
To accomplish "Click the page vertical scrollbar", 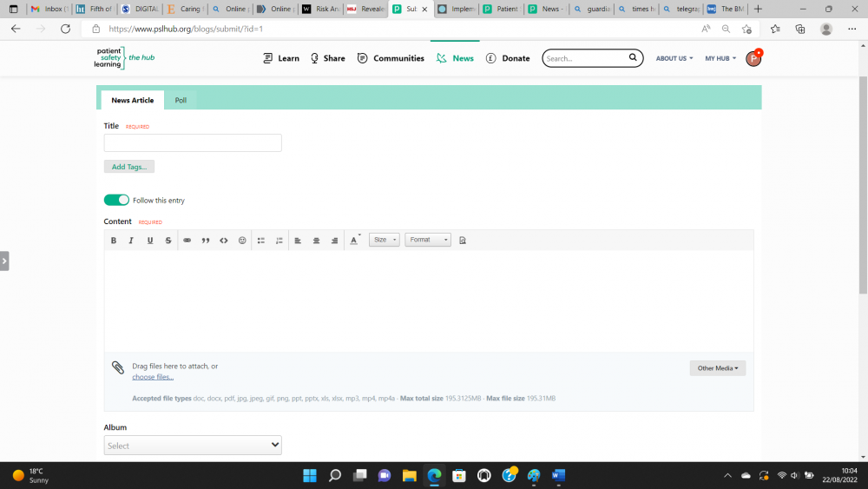I will point(863,185).
